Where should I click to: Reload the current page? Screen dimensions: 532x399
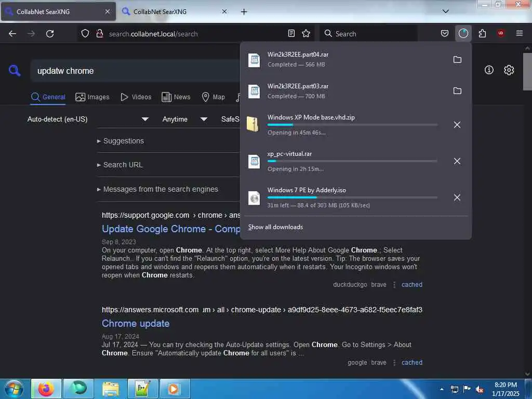click(x=50, y=34)
